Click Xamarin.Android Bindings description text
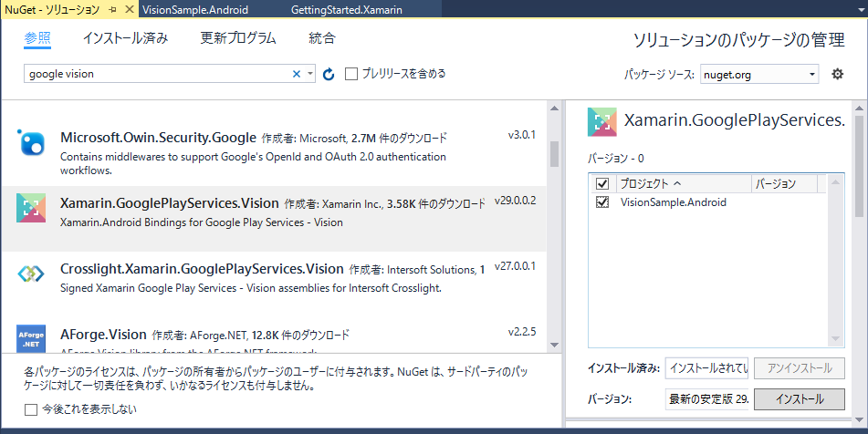 tap(202, 222)
